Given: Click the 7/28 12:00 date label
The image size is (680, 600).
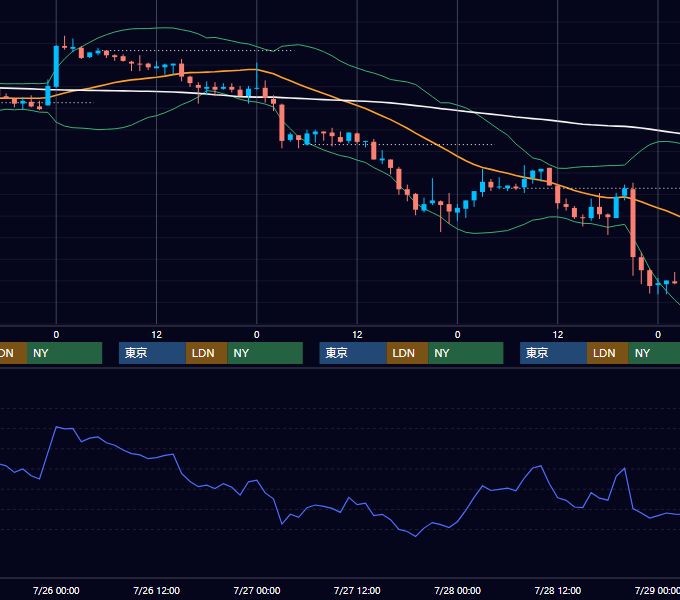Looking at the screenshot, I should point(558,590).
